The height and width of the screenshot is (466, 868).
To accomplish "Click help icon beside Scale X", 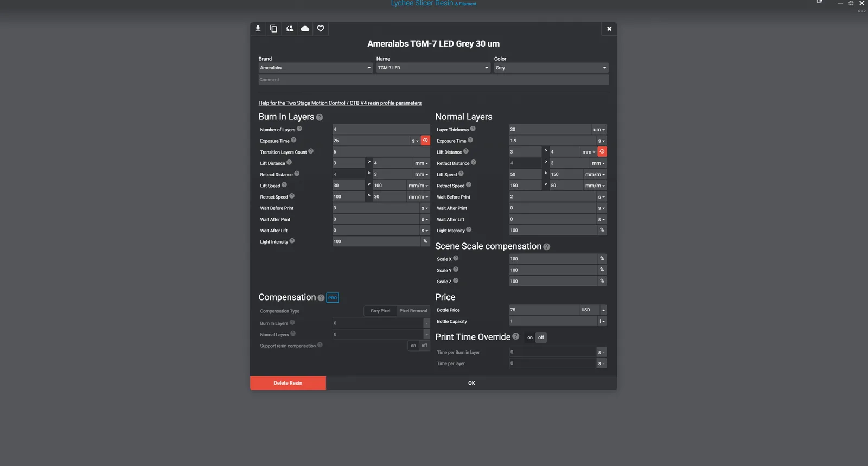I will pyautogui.click(x=456, y=258).
